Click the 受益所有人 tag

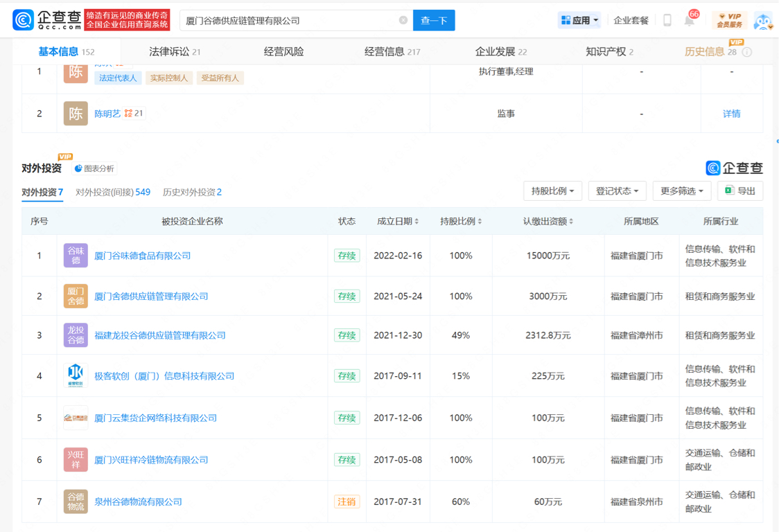pos(220,78)
